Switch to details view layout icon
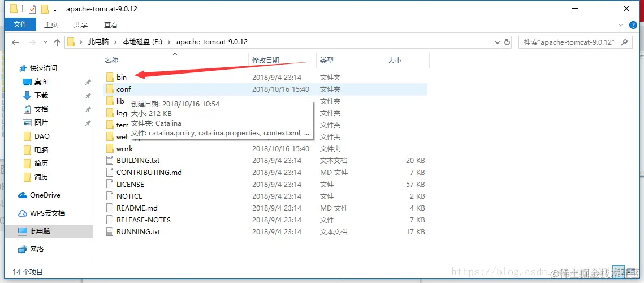Screen dimensions: 644x283 [x=618, y=272]
